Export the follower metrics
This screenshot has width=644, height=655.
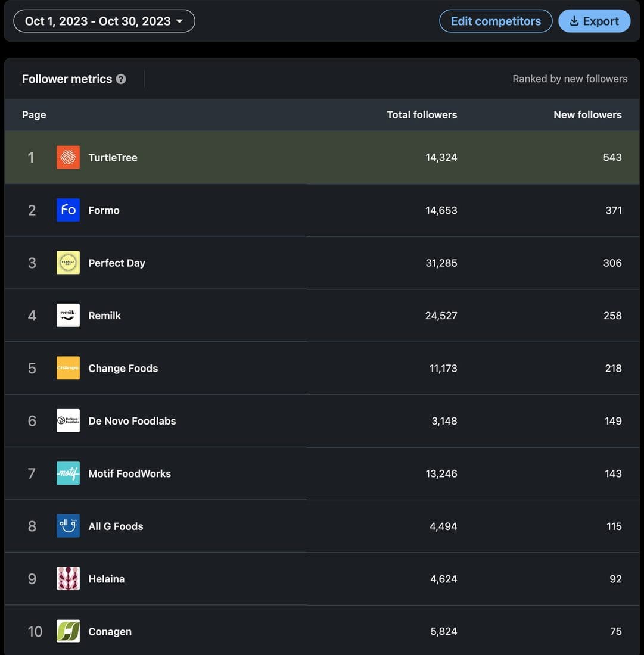[x=595, y=21]
